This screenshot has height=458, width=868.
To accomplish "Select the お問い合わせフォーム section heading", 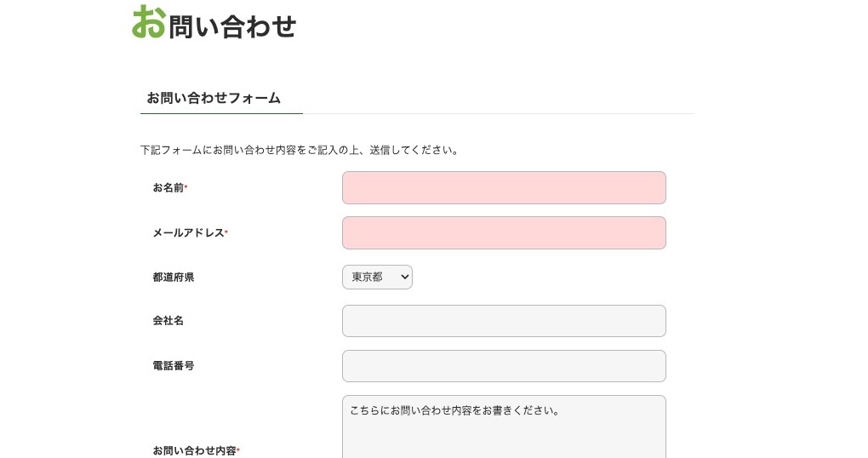I will tap(214, 98).
